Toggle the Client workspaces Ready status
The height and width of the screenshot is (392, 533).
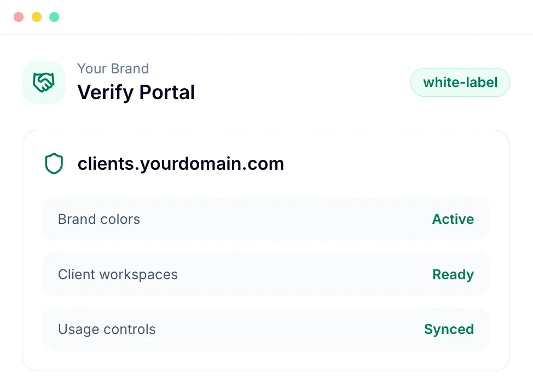click(453, 274)
